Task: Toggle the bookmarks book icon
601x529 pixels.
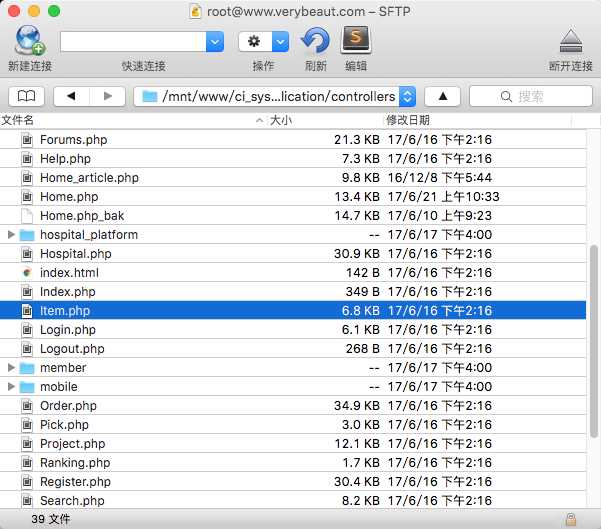Action: [x=26, y=96]
